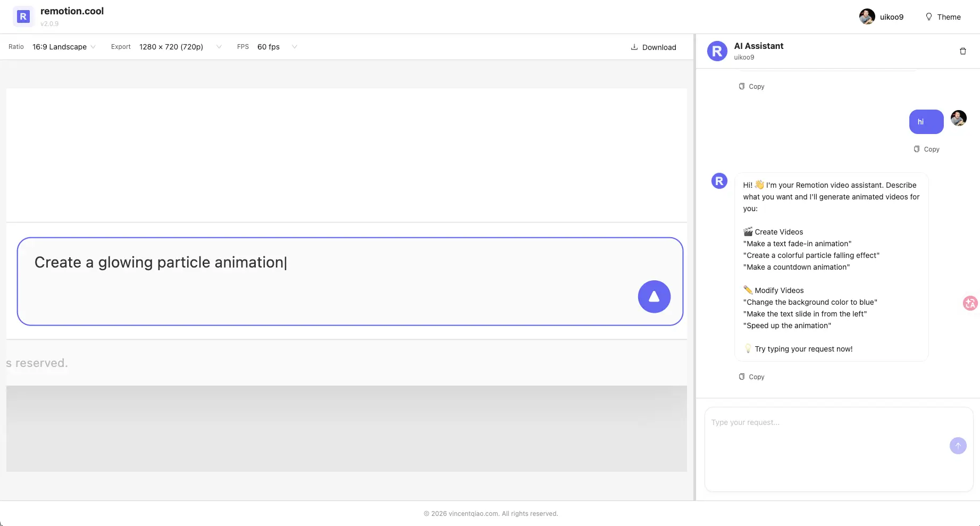Open the 16:9 Landscape ratio dropdown
This screenshot has height=526, width=980.
point(64,47)
